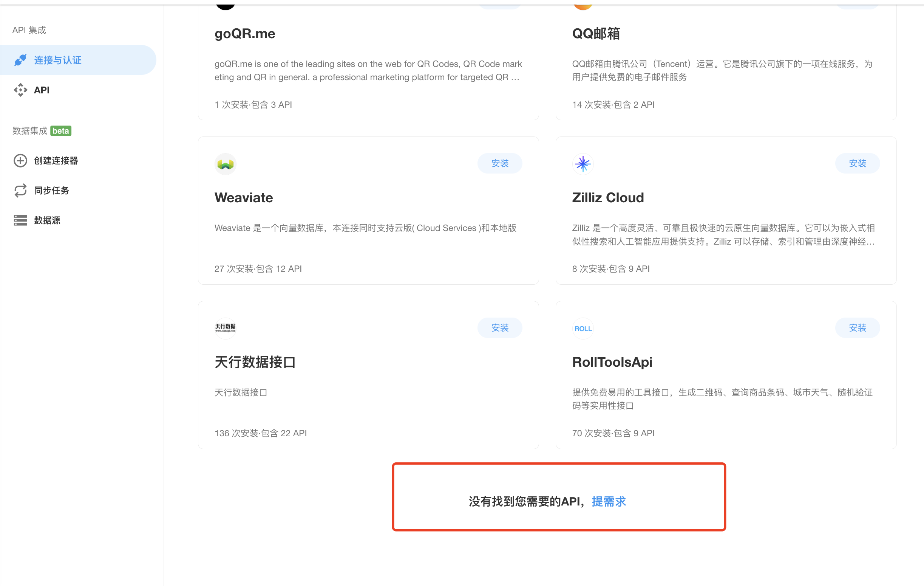Click the green beta badge

pos(60,131)
